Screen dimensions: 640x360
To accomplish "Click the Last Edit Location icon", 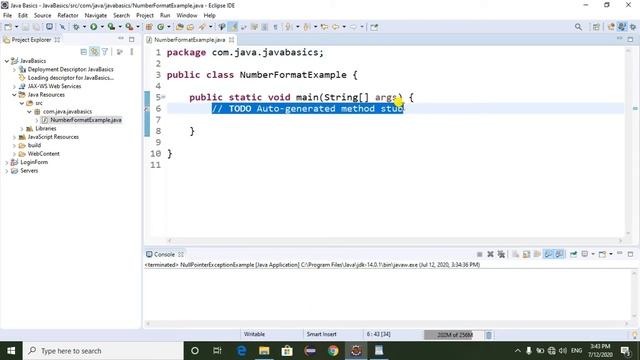I will click(x=324, y=27).
